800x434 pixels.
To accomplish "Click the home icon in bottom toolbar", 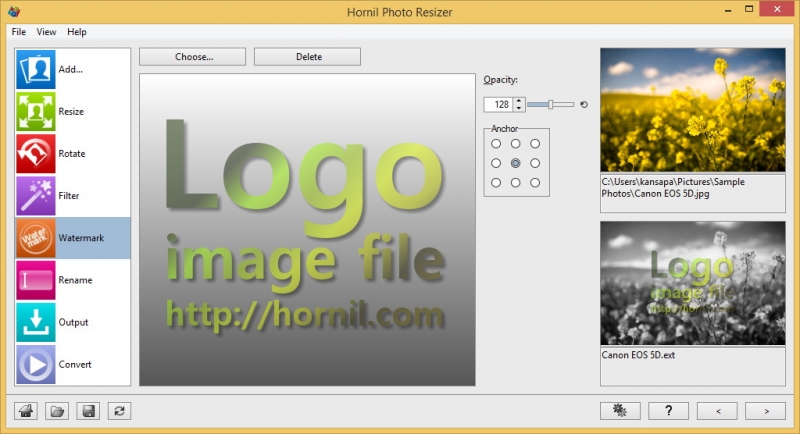I will point(26,411).
